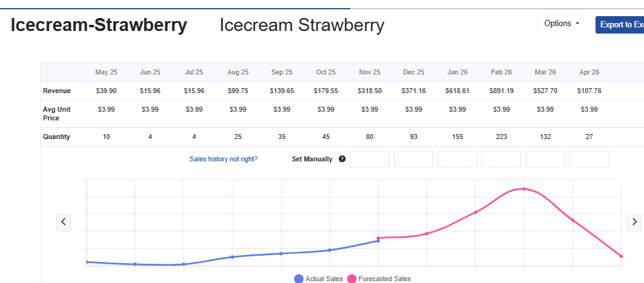Viewport: 644px width, 283px height.
Task: Click the Jan 26 quantity value 155
Action: tap(458, 137)
